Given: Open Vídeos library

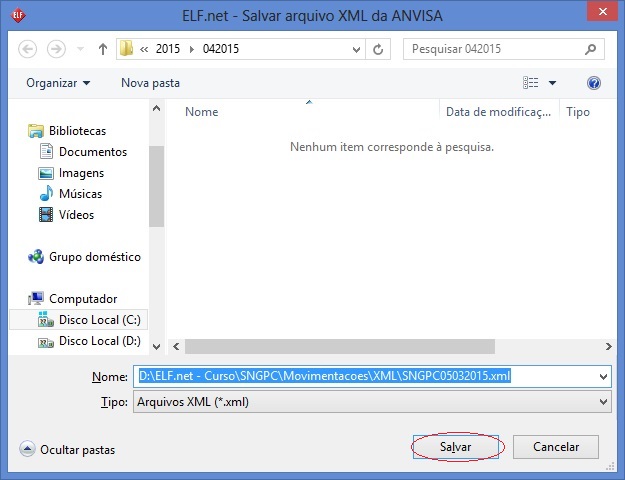Looking at the screenshot, I should tap(77, 215).
